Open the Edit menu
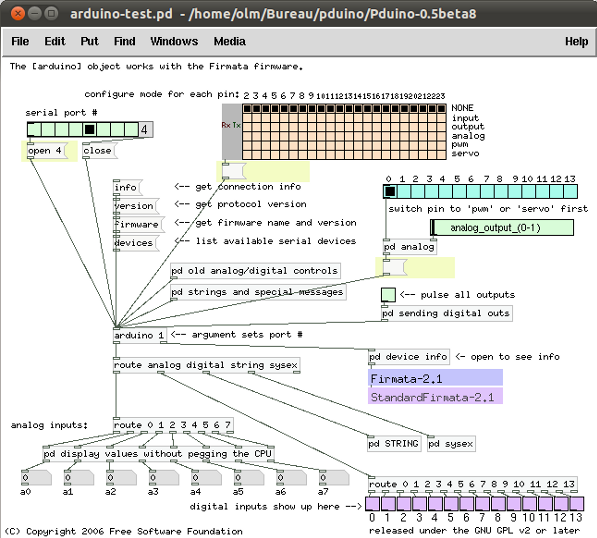Image resolution: width=597 pixels, height=538 pixels. point(55,41)
